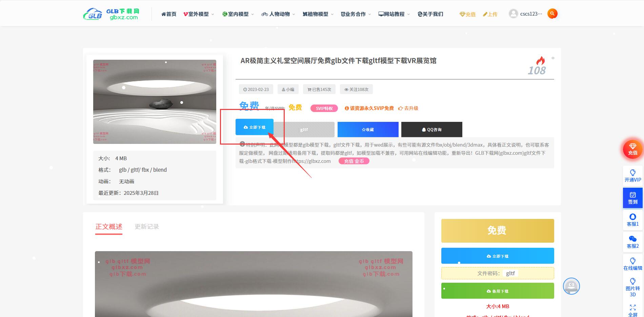Click the orange search icon

coord(552,14)
